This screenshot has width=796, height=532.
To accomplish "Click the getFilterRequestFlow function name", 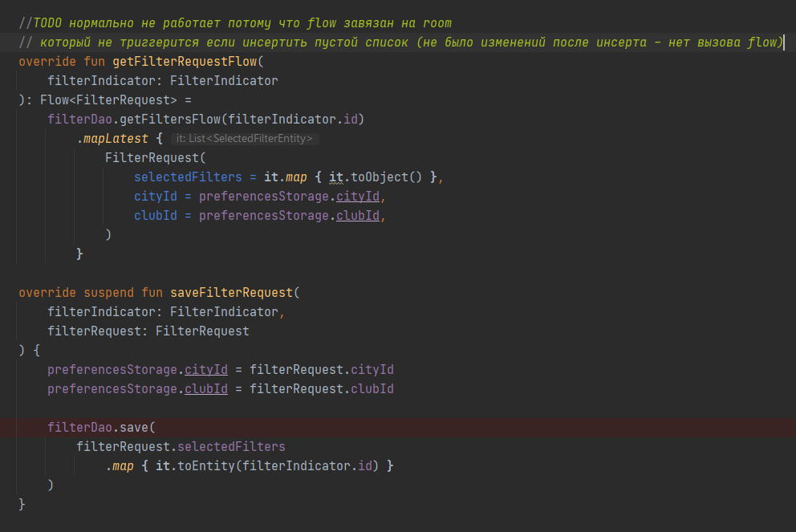I will [185, 62].
